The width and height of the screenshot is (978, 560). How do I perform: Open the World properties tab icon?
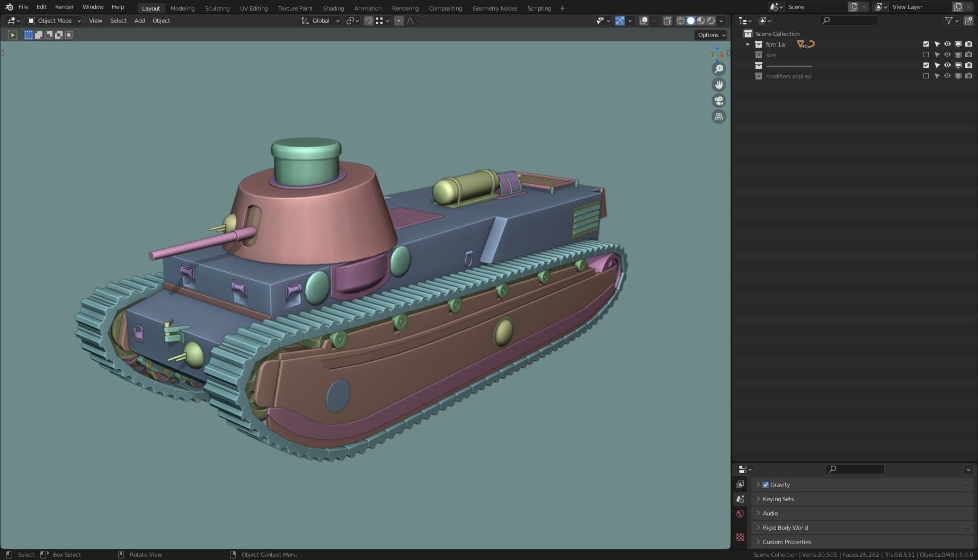point(740,514)
